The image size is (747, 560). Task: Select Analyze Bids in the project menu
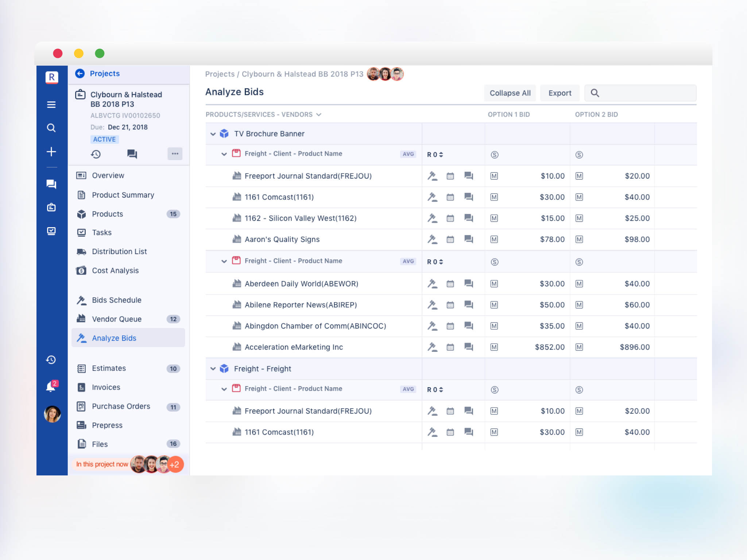point(128,338)
